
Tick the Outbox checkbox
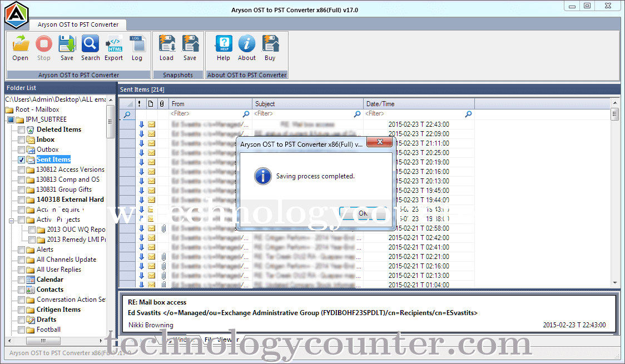pyautogui.click(x=22, y=149)
